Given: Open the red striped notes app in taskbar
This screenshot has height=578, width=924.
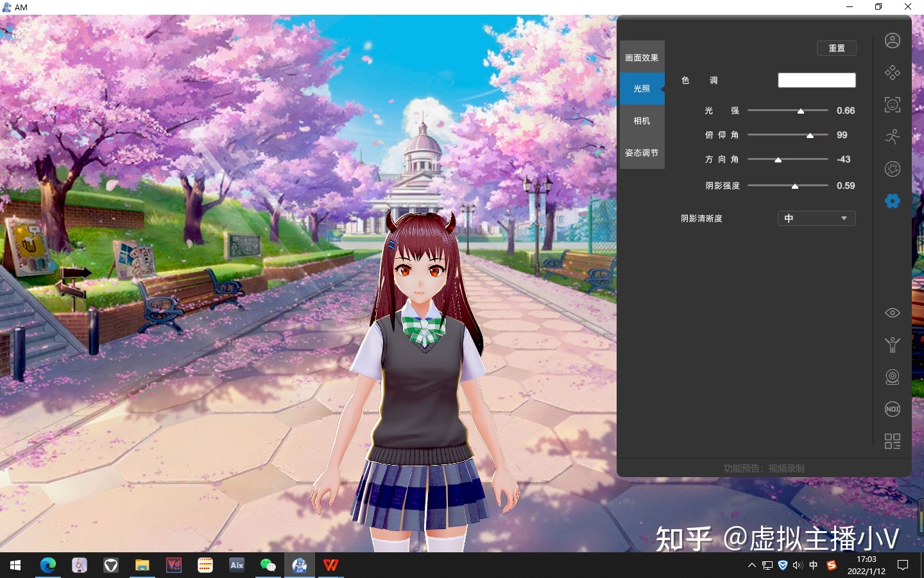Looking at the screenshot, I should pos(205,565).
